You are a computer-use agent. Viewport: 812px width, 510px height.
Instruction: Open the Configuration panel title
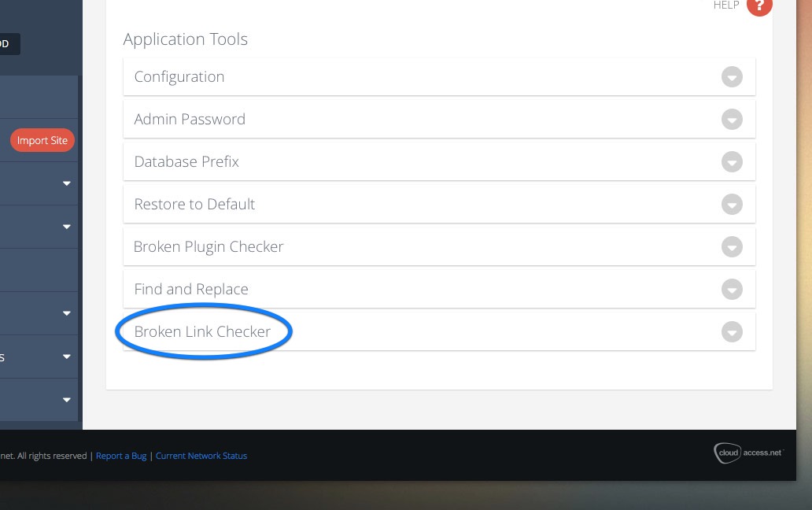tap(179, 76)
